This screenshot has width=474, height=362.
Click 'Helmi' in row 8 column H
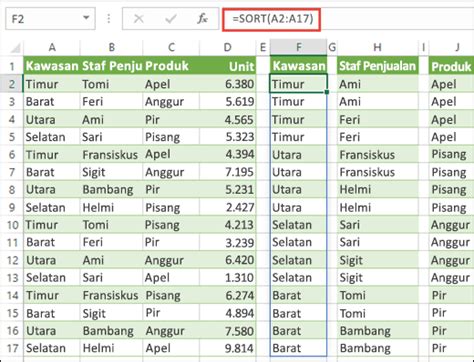coord(377,190)
